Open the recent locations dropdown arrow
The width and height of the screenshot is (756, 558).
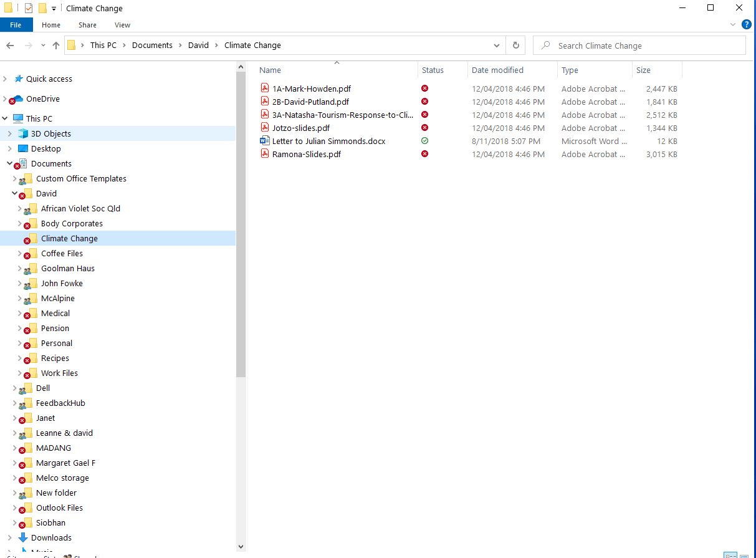(43, 46)
